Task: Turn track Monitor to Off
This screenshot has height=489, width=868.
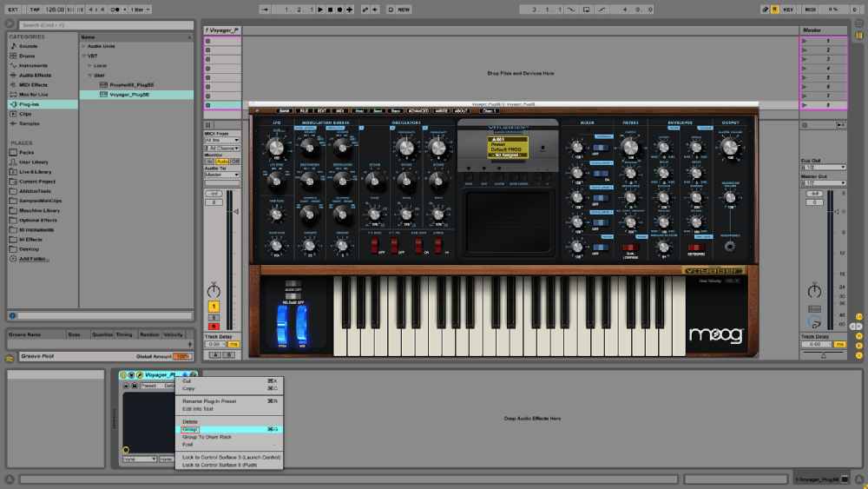Action: point(235,162)
